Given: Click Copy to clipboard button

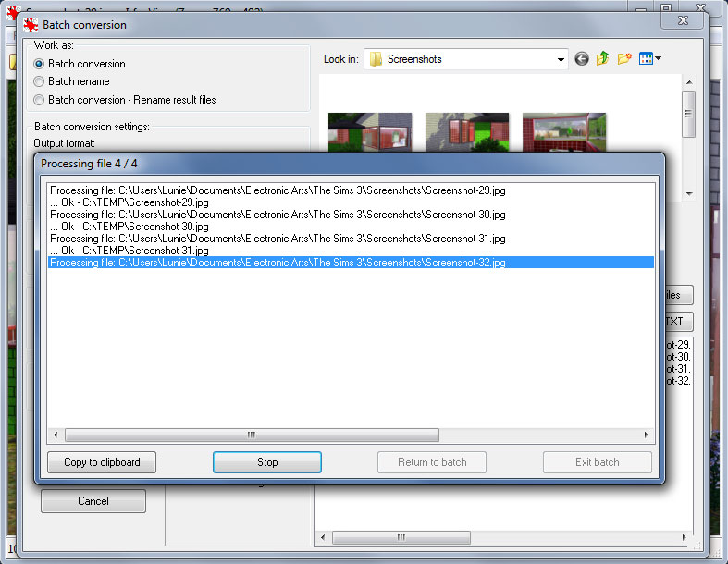Looking at the screenshot, I should (102, 462).
